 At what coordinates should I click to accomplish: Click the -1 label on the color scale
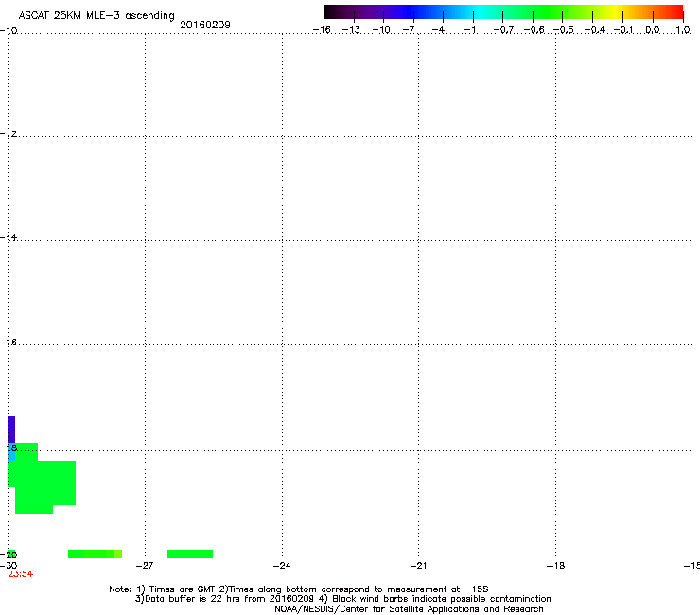click(469, 30)
